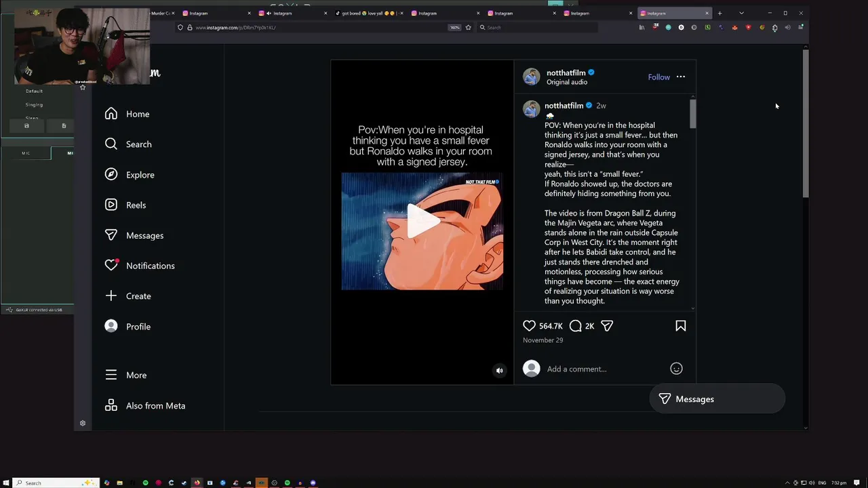Switch to the 'got bored love yall' tab

pyautogui.click(x=370, y=13)
